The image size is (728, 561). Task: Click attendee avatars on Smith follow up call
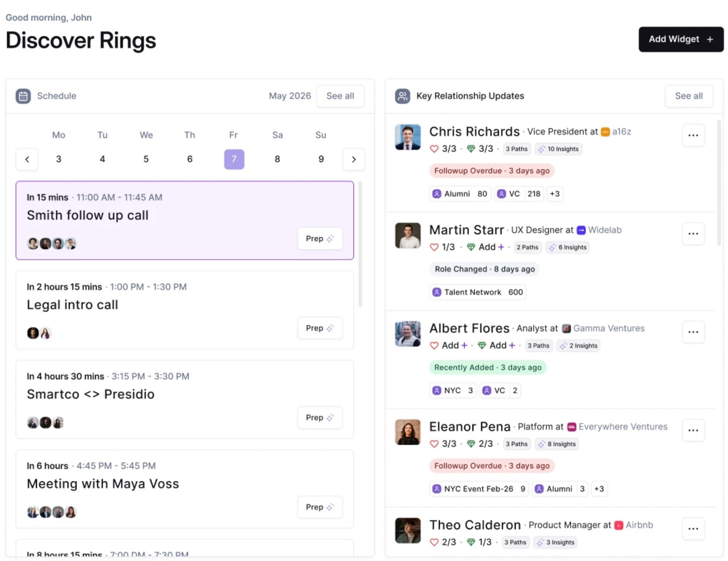[x=52, y=244]
